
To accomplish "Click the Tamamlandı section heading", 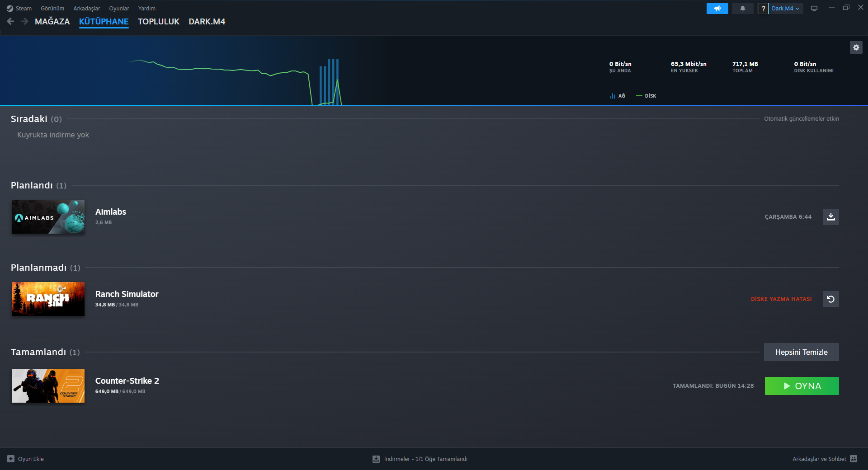I will (x=38, y=352).
